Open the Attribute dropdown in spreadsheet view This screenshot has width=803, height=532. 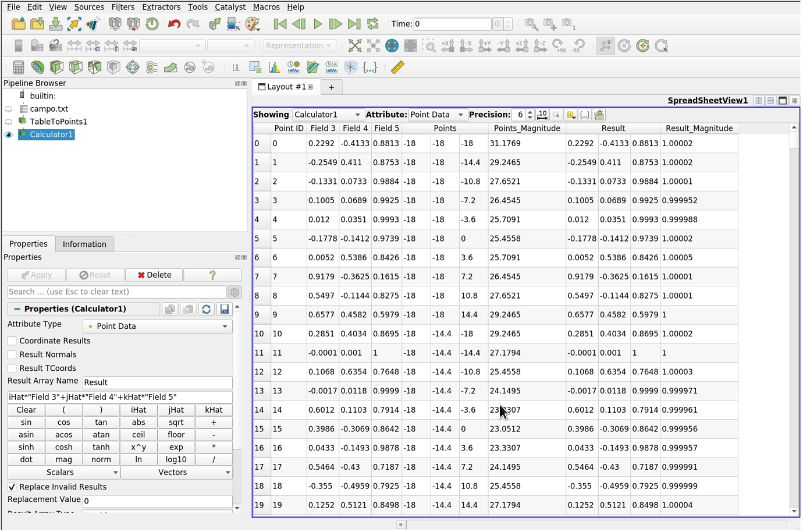click(437, 115)
